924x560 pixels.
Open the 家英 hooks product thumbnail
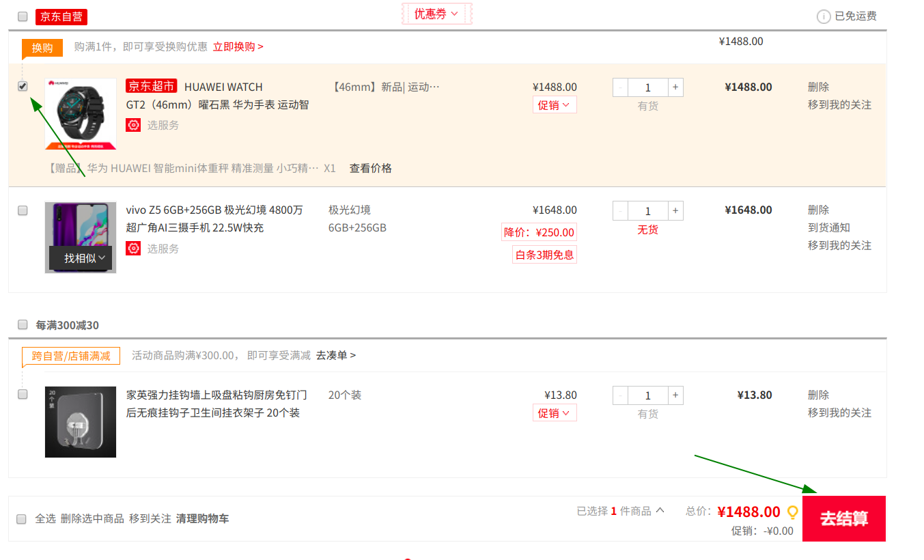pyautogui.click(x=81, y=422)
